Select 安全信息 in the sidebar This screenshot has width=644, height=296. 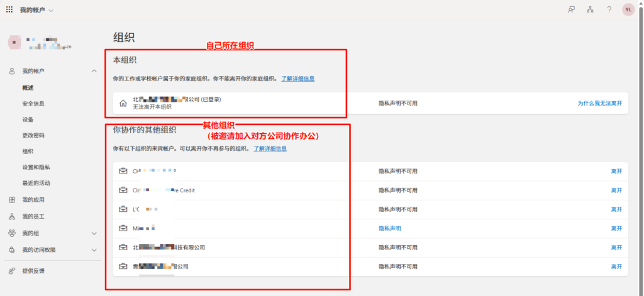click(x=33, y=103)
